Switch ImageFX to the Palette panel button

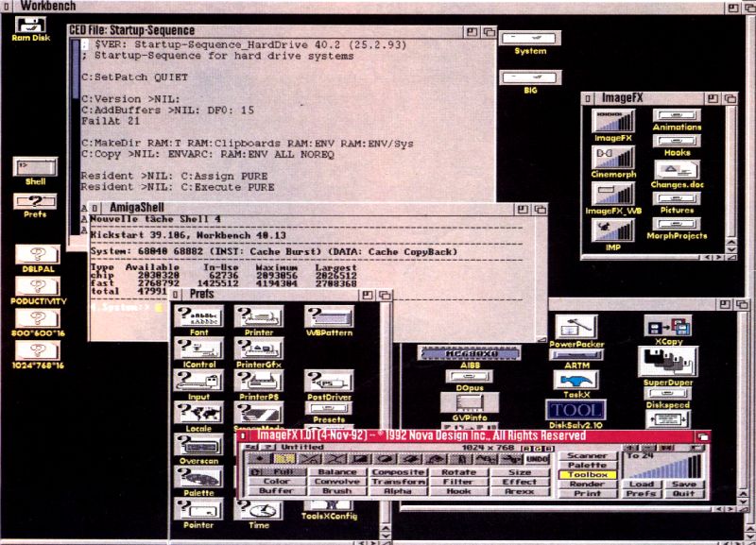tap(587, 465)
